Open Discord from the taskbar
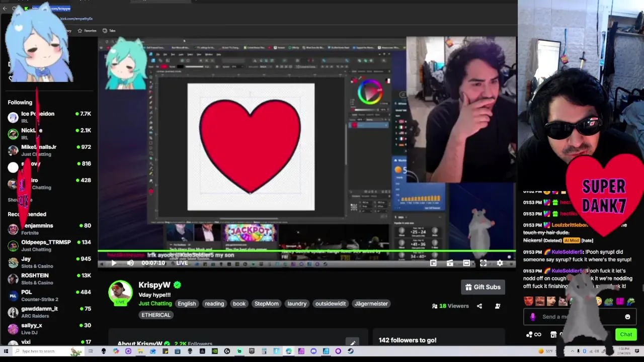Viewport: 644px width, 362px height. pos(313,351)
